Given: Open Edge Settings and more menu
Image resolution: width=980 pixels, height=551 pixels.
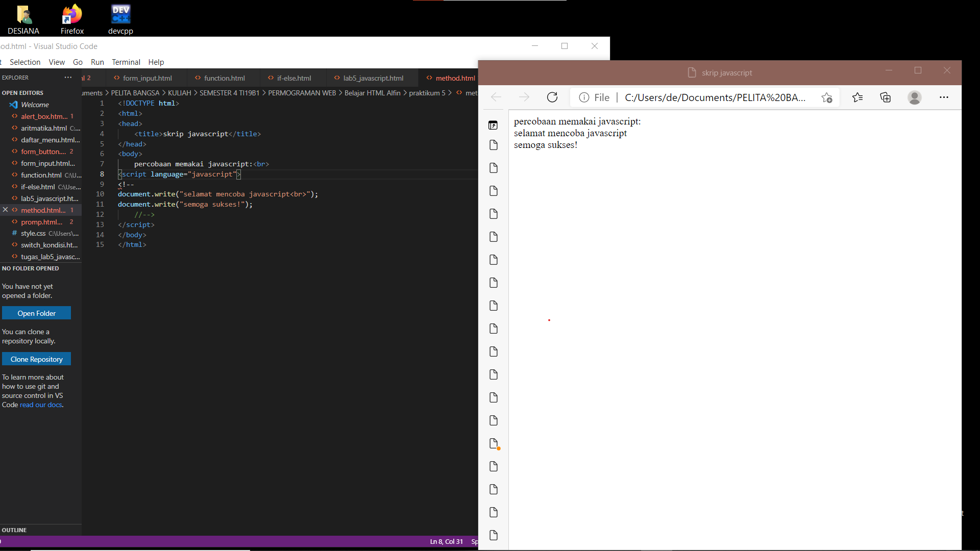Looking at the screenshot, I should tap(944, 97).
